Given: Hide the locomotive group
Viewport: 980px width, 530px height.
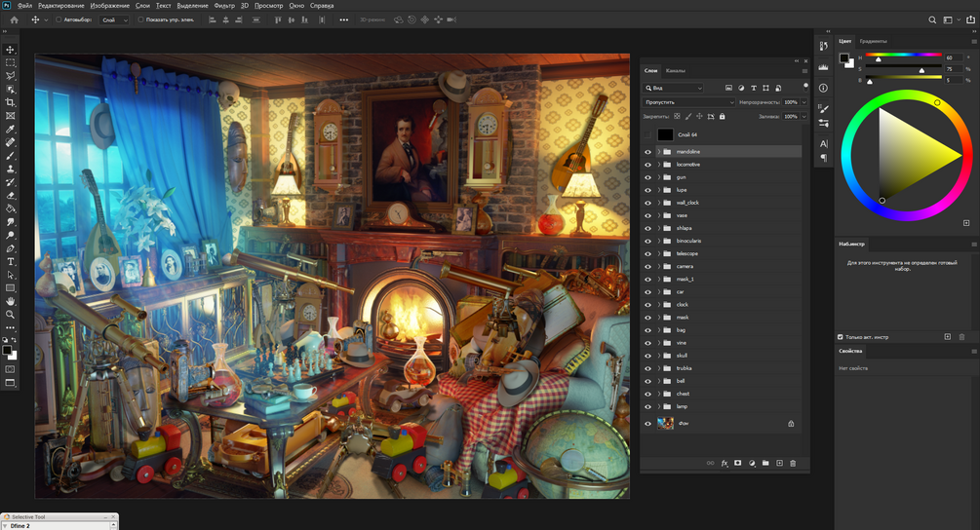Looking at the screenshot, I should (647, 165).
